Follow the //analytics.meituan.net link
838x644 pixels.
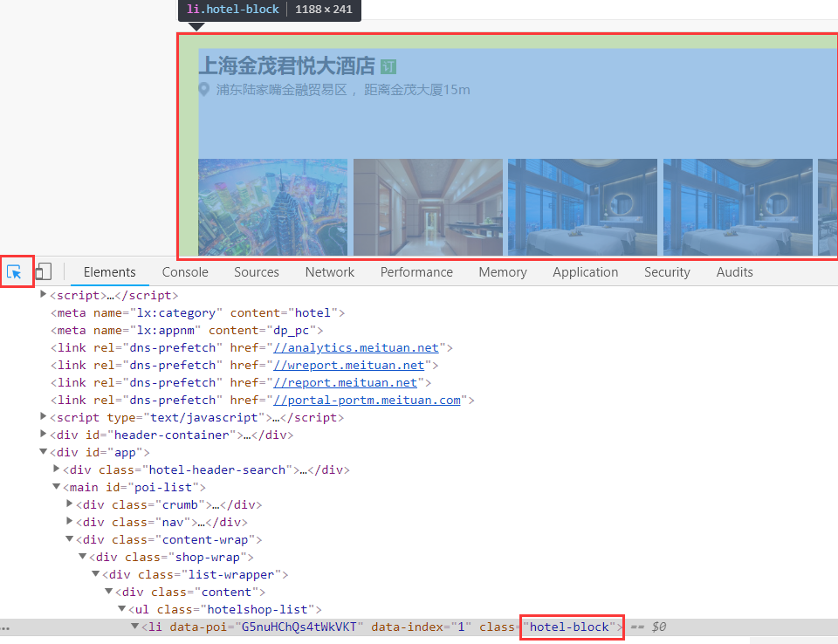[x=356, y=348]
